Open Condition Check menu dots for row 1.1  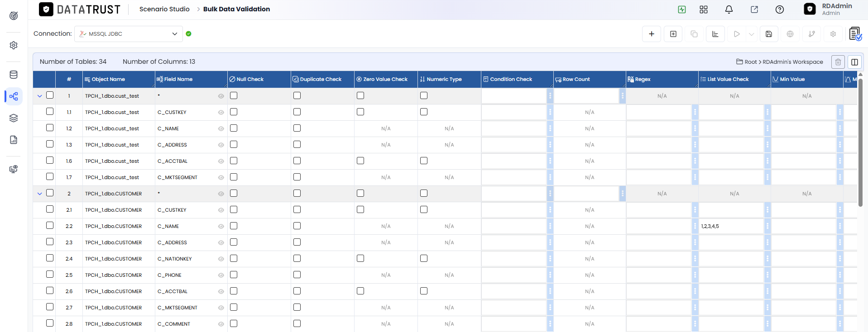pos(550,112)
